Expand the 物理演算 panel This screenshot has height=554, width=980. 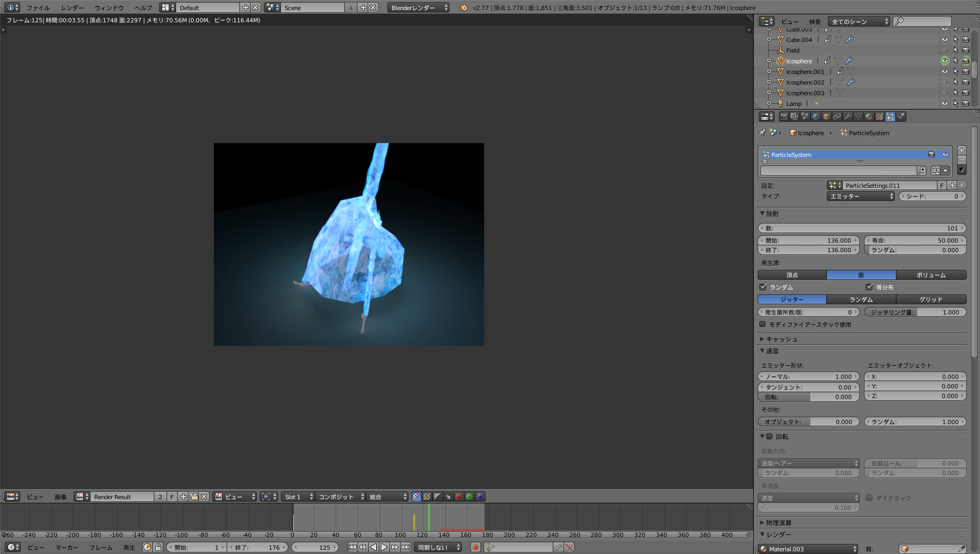(762, 523)
